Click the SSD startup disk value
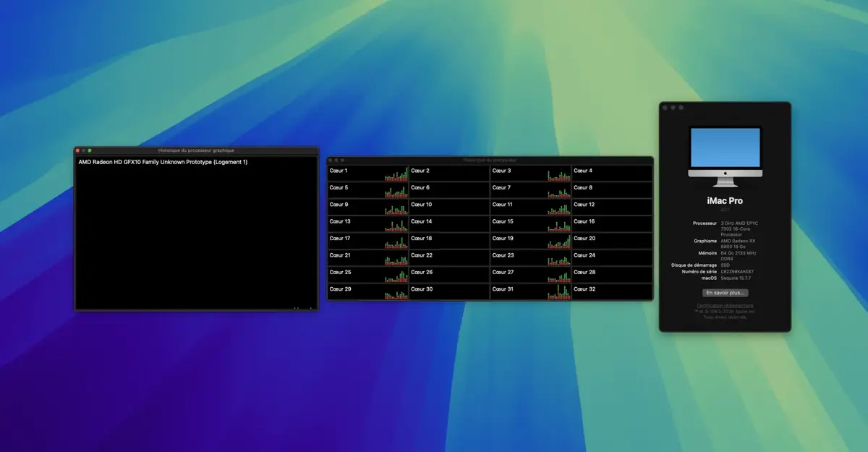The height and width of the screenshot is (452, 868). 725,265
